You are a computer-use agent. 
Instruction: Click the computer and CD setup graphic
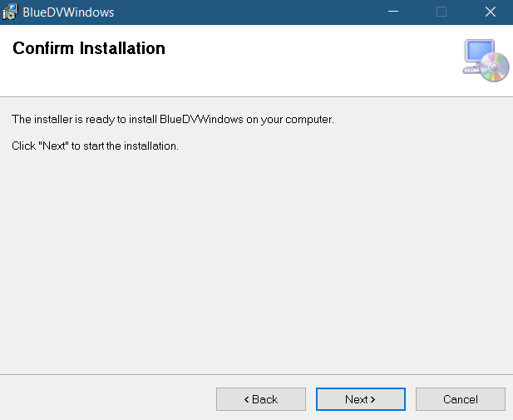486,61
